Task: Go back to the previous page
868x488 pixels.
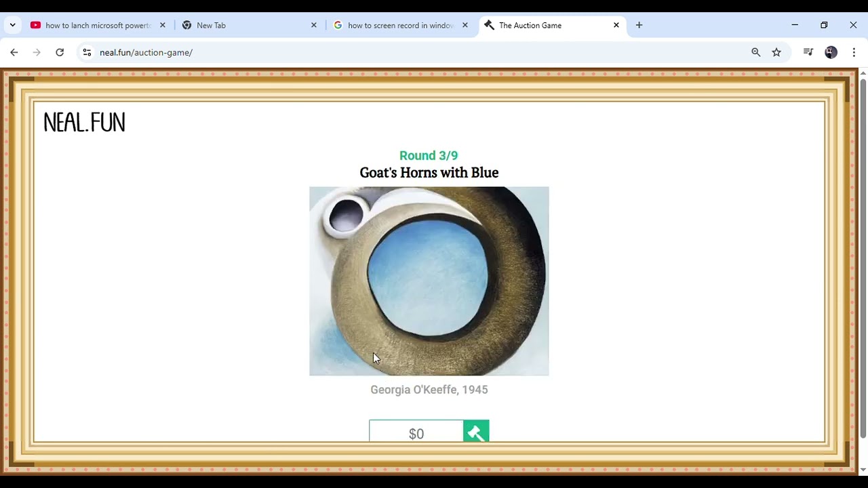Action: [x=14, y=52]
